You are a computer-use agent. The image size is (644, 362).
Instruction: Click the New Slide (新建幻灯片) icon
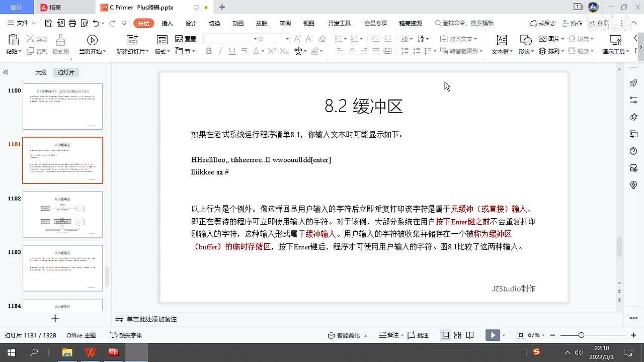point(132,40)
